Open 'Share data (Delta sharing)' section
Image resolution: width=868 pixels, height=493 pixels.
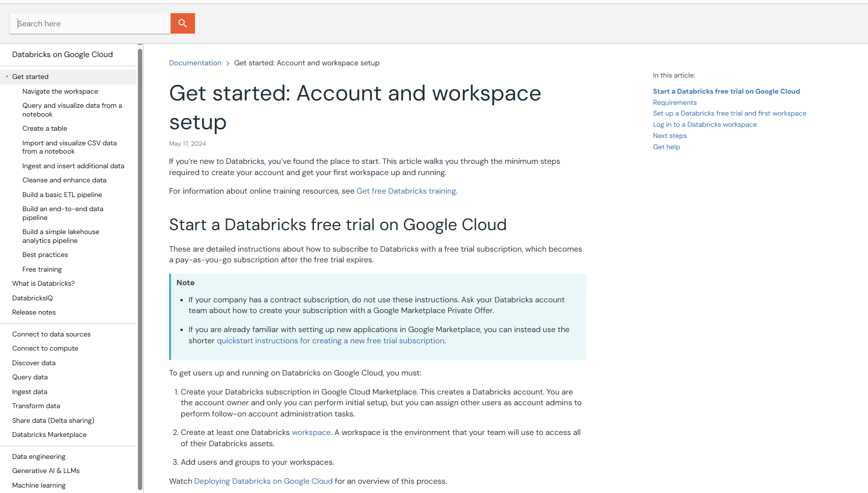click(53, 421)
